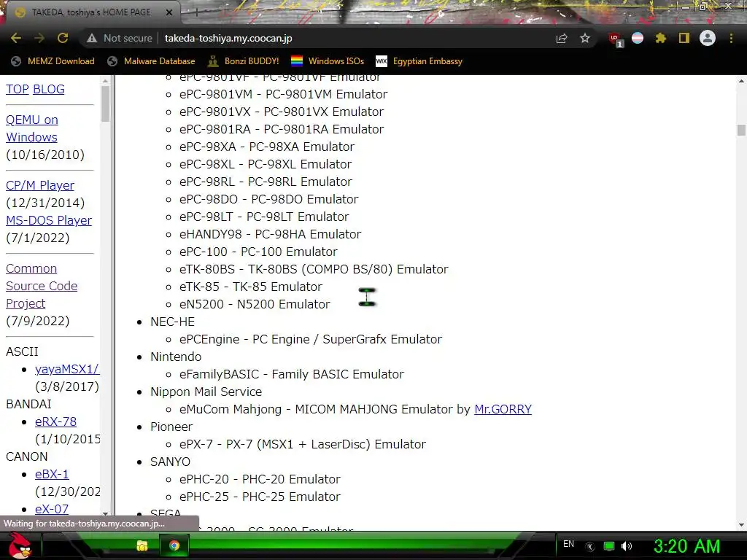The width and height of the screenshot is (747, 560).
Task: Open the Not secure site warning icon
Action: pos(92,38)
